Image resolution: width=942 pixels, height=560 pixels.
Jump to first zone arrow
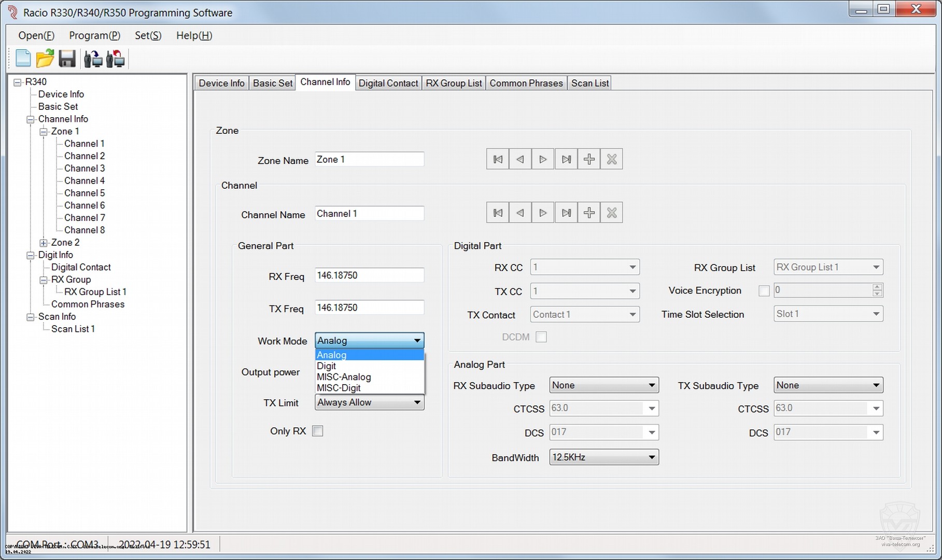pyautogui.click(x=498, y=159)
